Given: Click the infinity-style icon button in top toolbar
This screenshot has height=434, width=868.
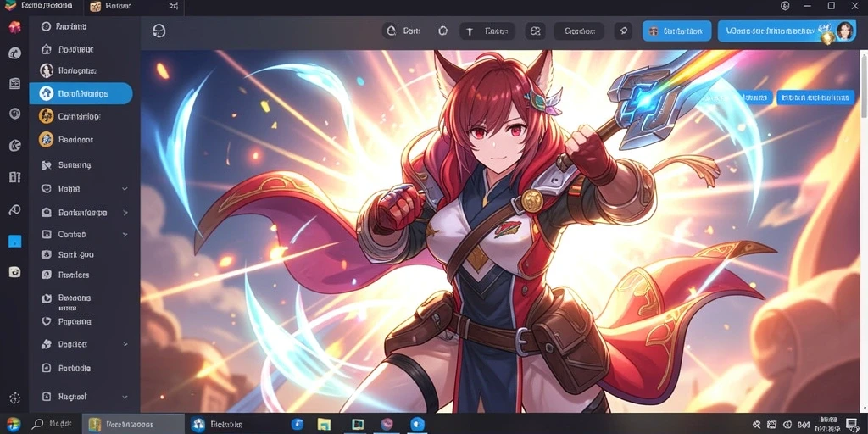Looking at the screenshot, I should click(x=536, y=31).
